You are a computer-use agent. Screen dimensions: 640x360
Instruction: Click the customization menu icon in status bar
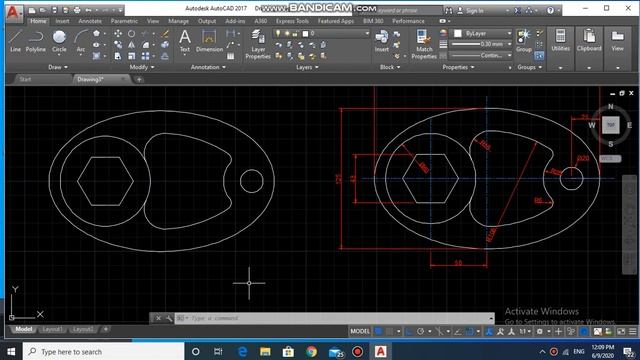(x=633, y=331)
